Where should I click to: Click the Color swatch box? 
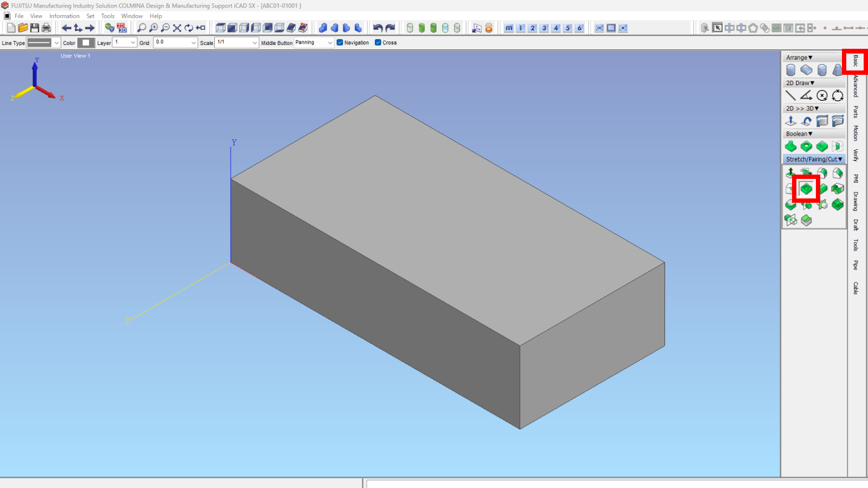click(86, 42)
